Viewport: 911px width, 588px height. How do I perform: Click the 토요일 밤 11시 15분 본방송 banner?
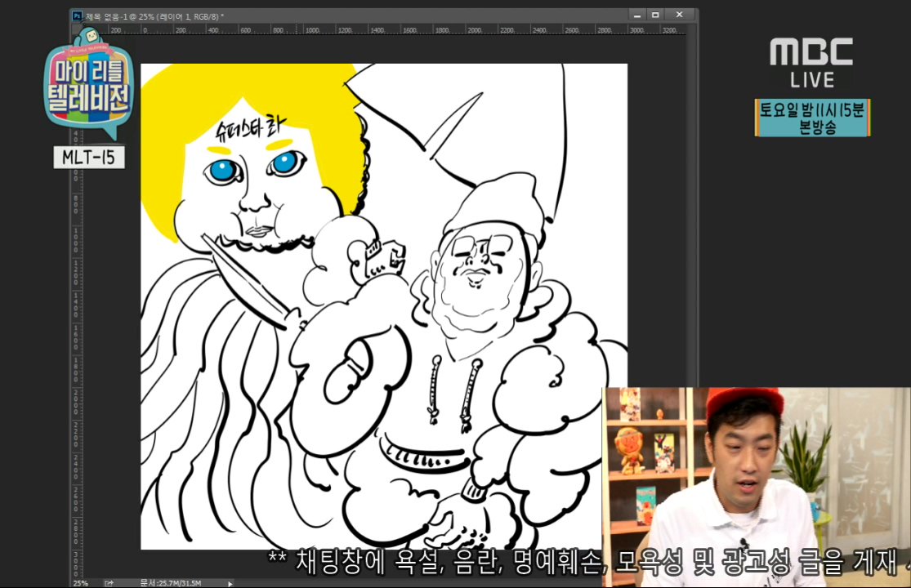click(x=812, y=118)
